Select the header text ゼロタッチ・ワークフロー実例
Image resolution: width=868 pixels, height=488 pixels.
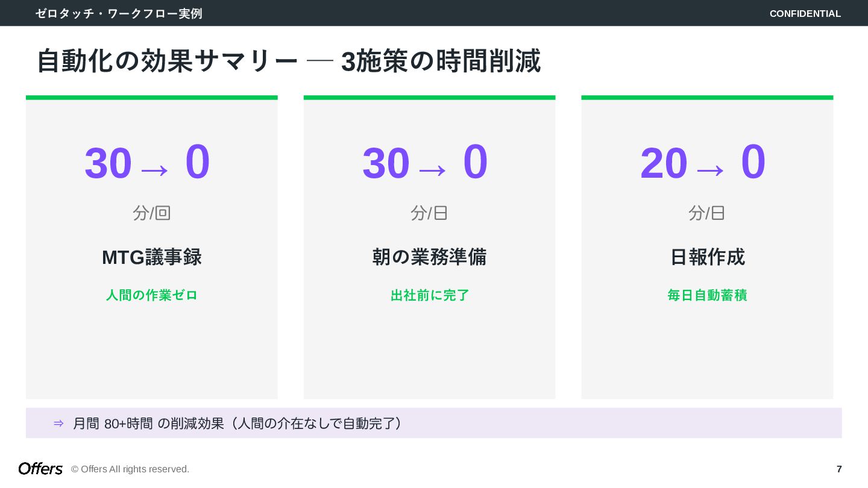(119, 13)
